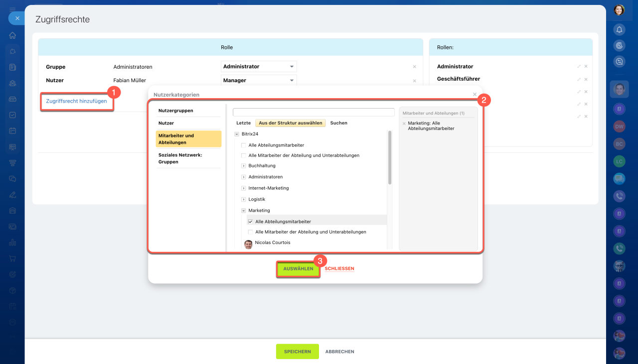Image resolution: width=638 pixels, height=364 pixels.
Task: Open chat with the BC avatar
Action: click(x=619, y=144)
